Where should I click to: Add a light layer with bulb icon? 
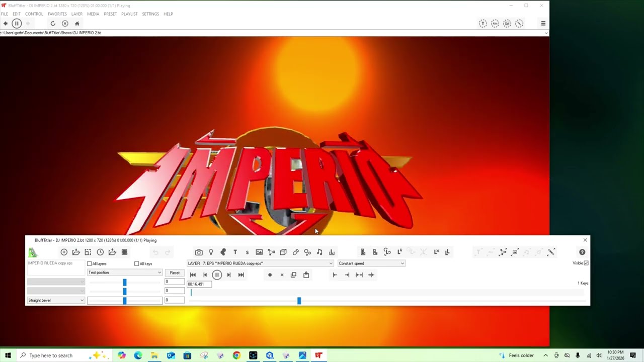click(211, 252)
